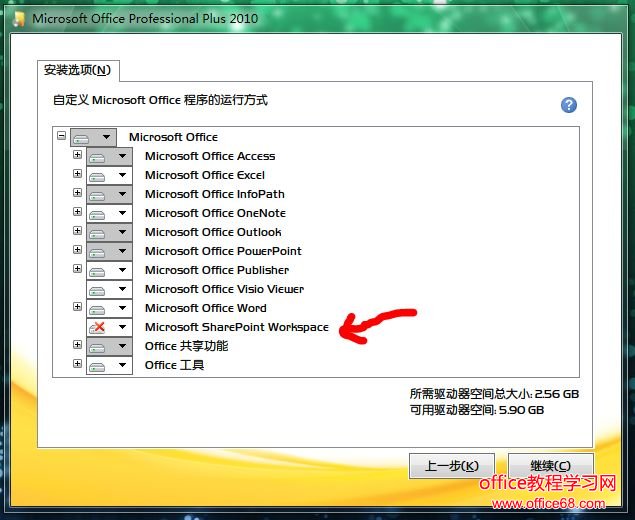Expand the Microsoft Office InfoPath node
The image size is (635, 520).
tap(77, 192)
